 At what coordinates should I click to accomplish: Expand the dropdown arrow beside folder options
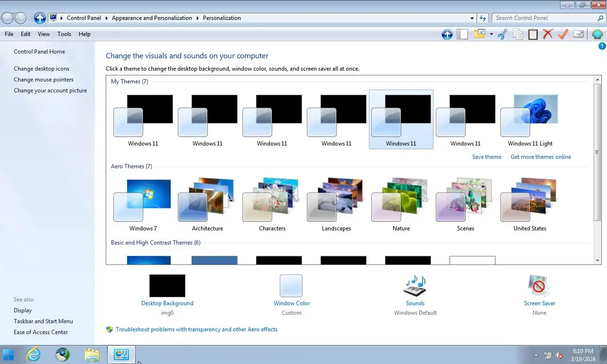point(491,34)
